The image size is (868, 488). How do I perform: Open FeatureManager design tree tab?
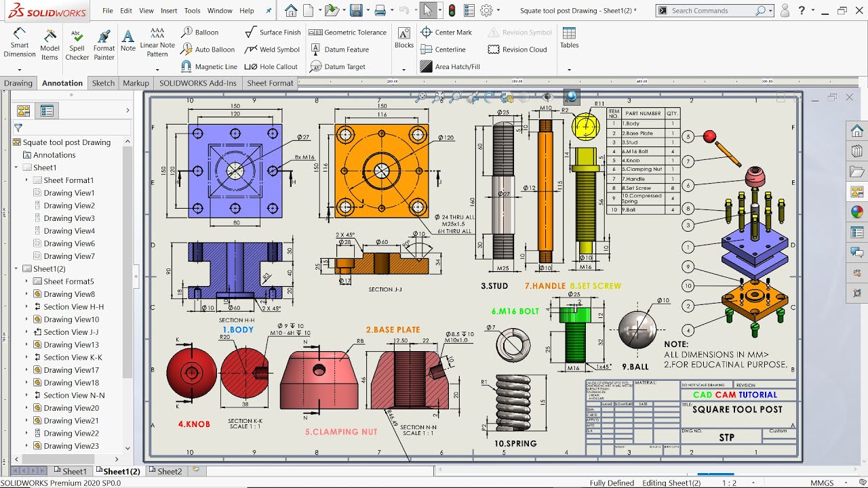[24, 110]
